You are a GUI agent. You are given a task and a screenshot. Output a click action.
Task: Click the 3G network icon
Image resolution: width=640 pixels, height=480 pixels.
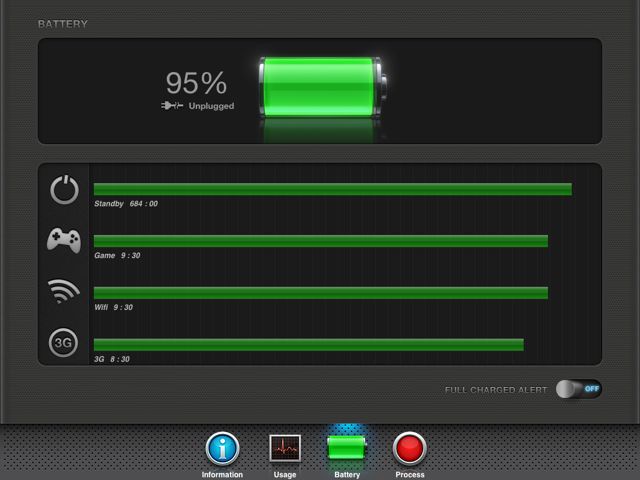tap(63, 342)
